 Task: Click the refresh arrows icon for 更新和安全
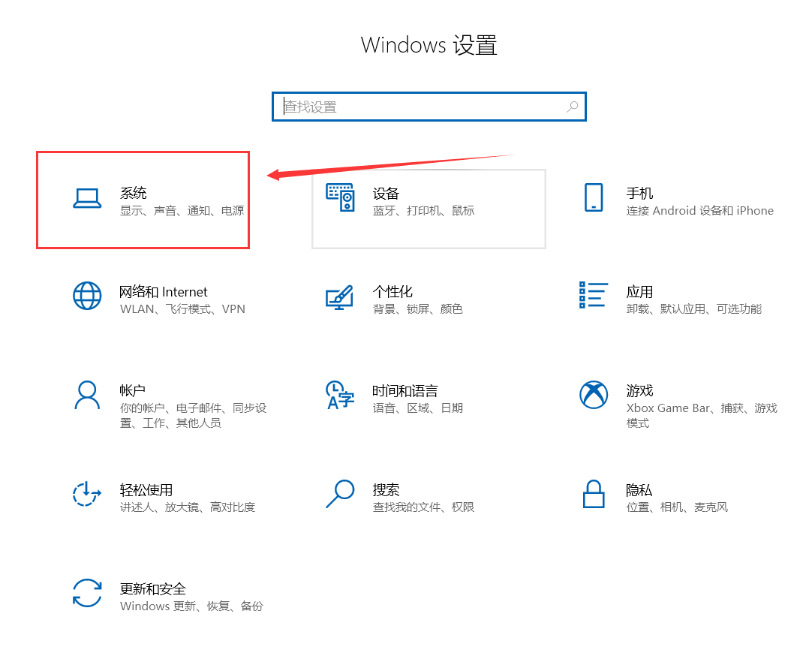pos(87,593)
